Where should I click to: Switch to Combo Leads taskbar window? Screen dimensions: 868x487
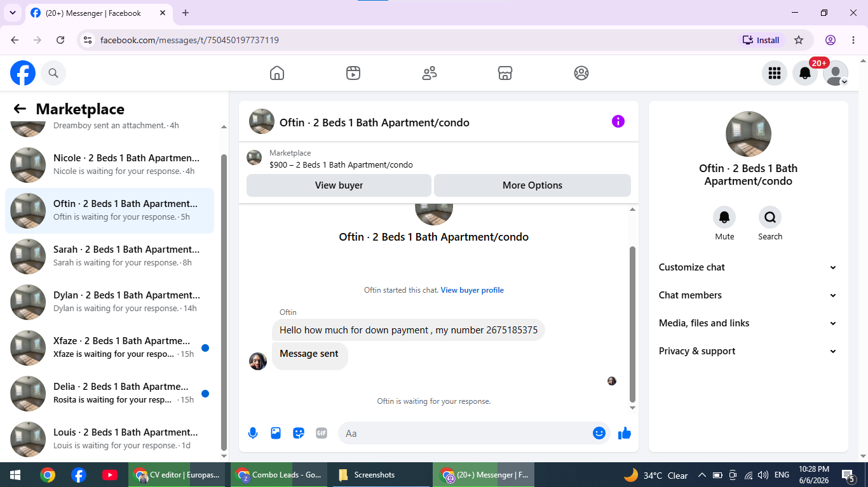tap(278, 475)
